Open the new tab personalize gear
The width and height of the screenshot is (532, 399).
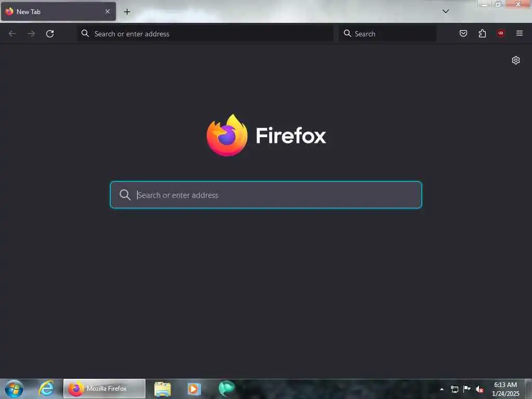(x=516, y=60)
